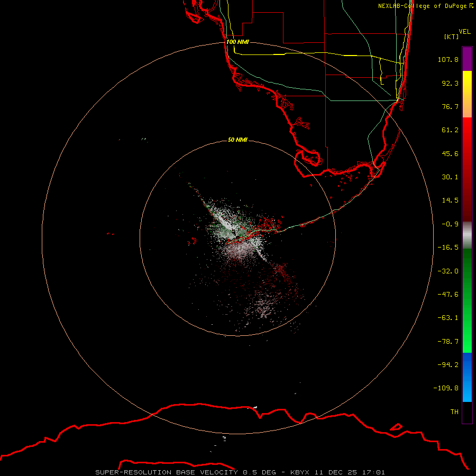Image resolution: width=476 pixels, height=476 pixels.
Task: Click the -32.0 legend value
Action: [448, 271]
